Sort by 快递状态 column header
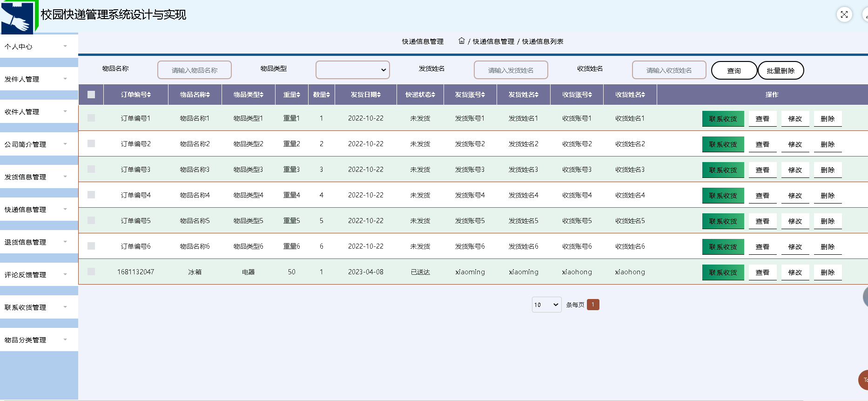The height and width of the screenshot is (401, 868). tap(420, 95)
